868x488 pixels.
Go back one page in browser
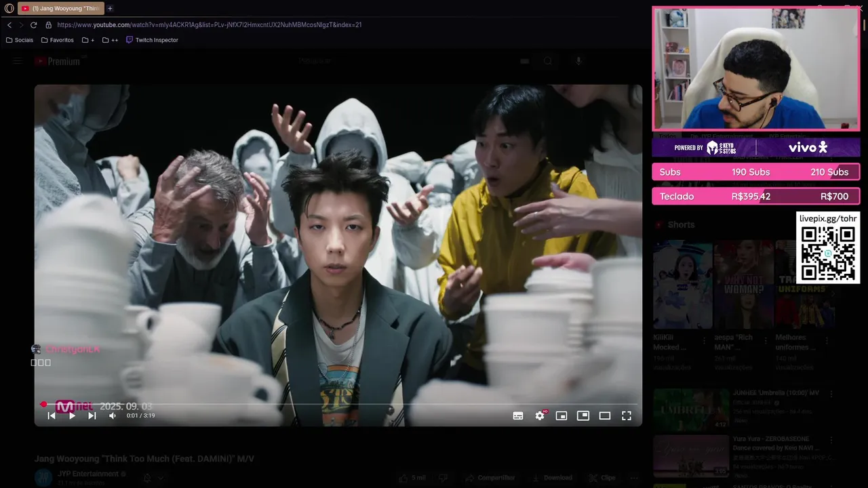click(x=9, y=24)
